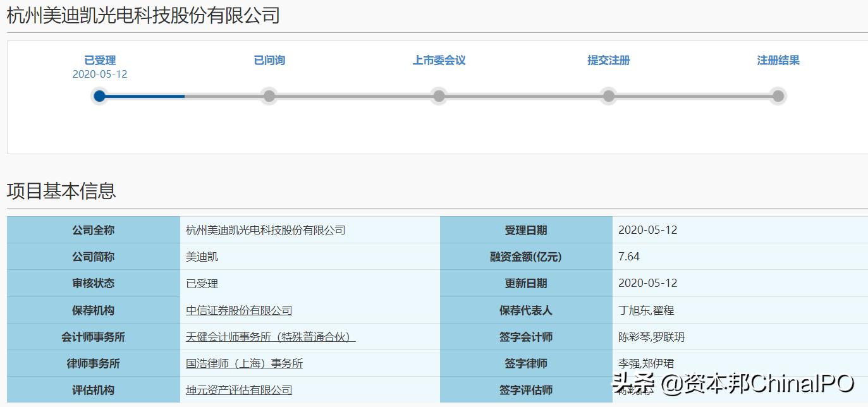Select the 上市委会议 stage label
Image resolution: width=868 pixels, height=407 pixels.
coord(439,60)
